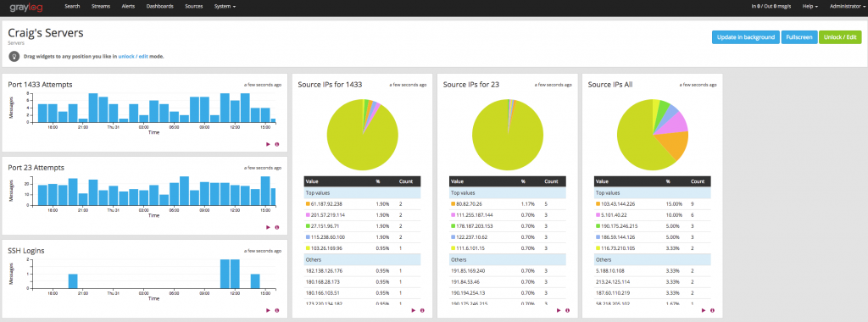Viewport: 868px width, 322px height.
Task: Replay search for Port 23 Attempts widget
Action: click(x=268, y=227)
